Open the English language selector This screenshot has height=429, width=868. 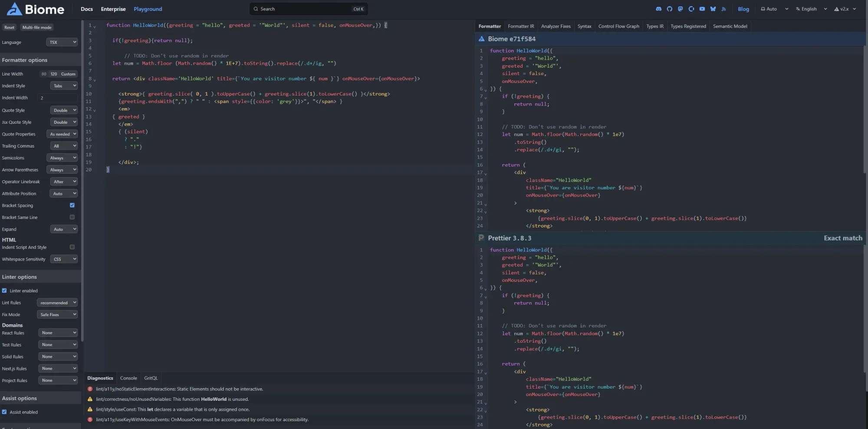(x=811, y=9)
